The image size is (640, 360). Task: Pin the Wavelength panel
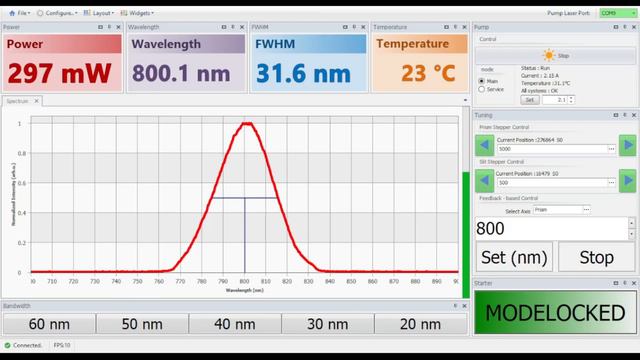233,27
